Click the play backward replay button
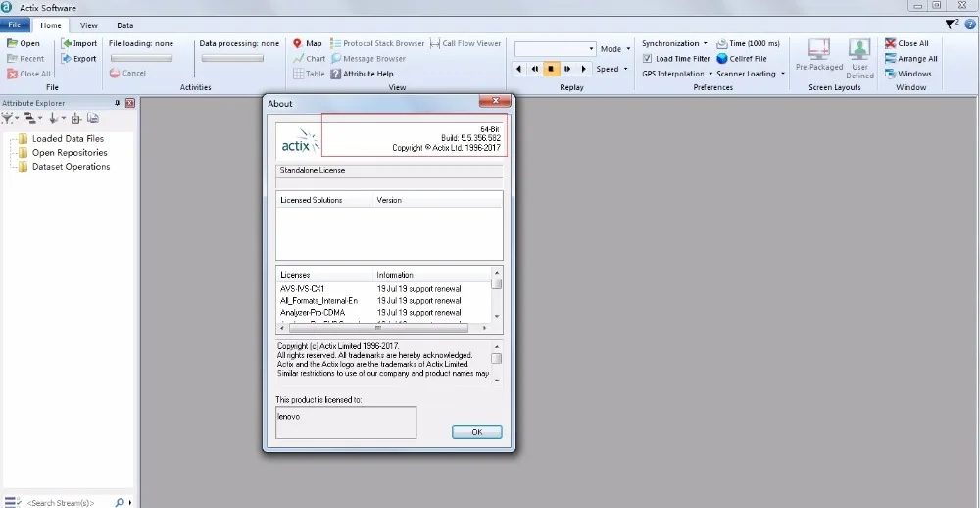This screenshot has width=980, height=508. pyautogui.click(x=518, y=69)
